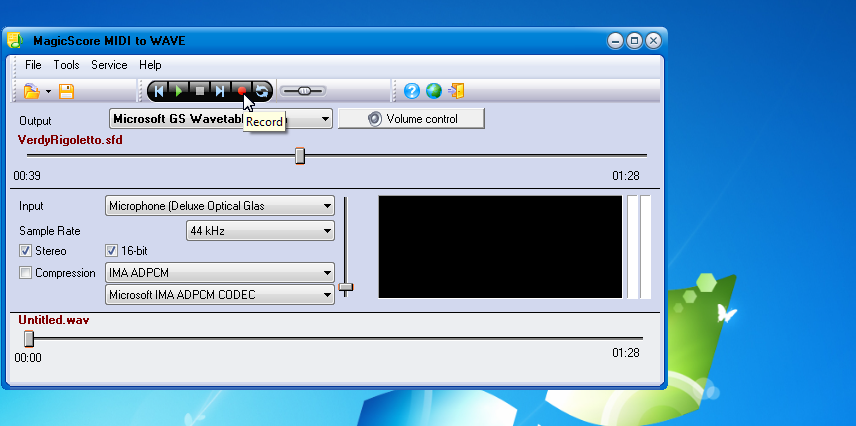Stop playback with the square button
The image size is (856, 426).
click(x=200, y=91)
